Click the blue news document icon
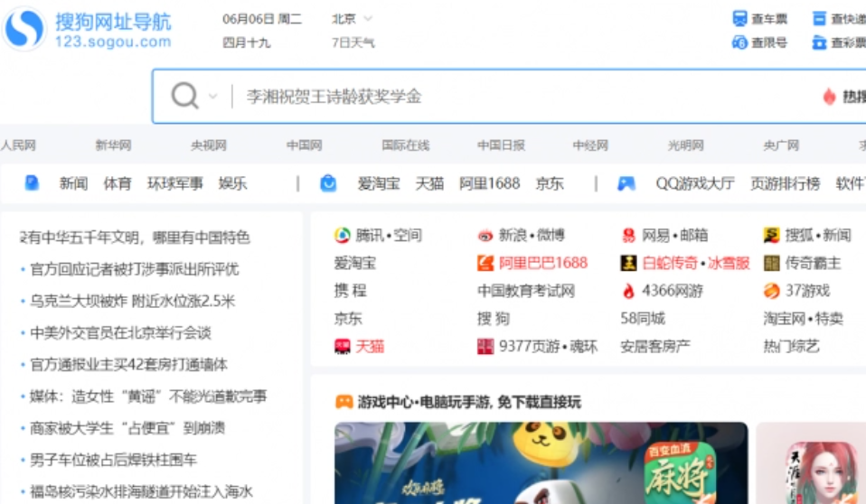 pyautogui.click(x=32, y=182)
